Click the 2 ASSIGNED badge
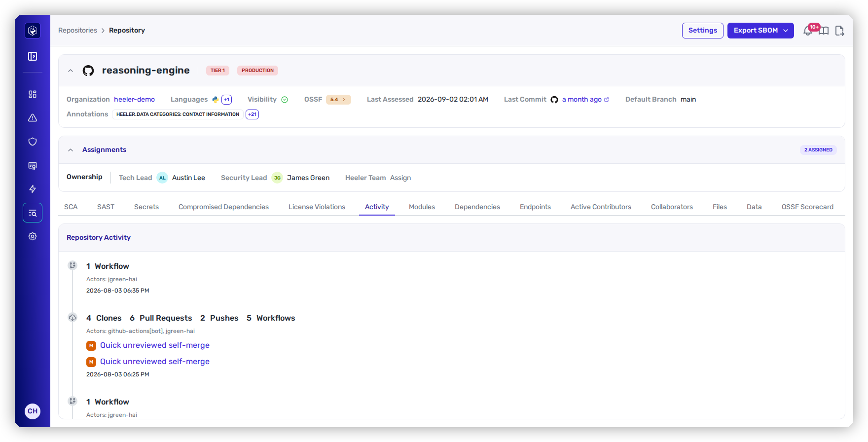Image resolution: width=868 pixels, height=442 pixels. pyautogui.click(x=818, y=150)
